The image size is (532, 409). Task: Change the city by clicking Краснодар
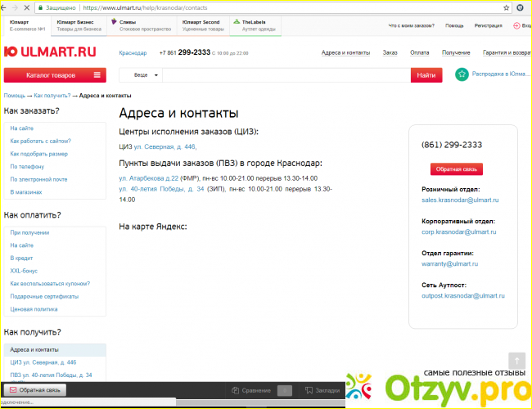(x=133, y=53)
